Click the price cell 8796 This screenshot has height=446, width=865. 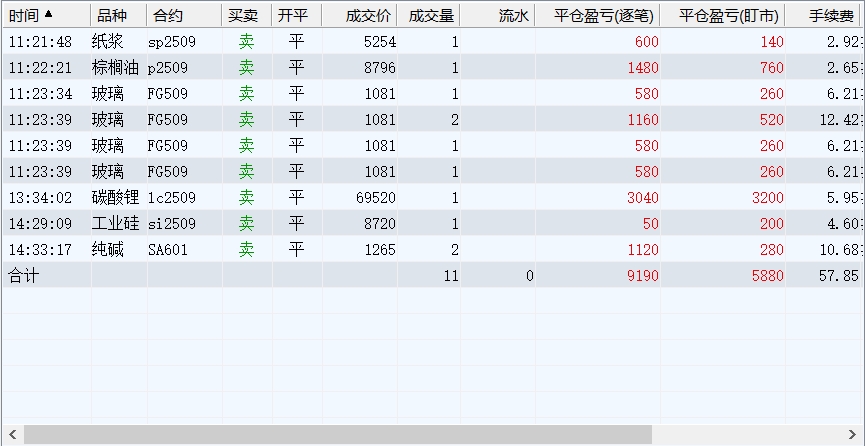pyautogui.click(x=380, y=68)
